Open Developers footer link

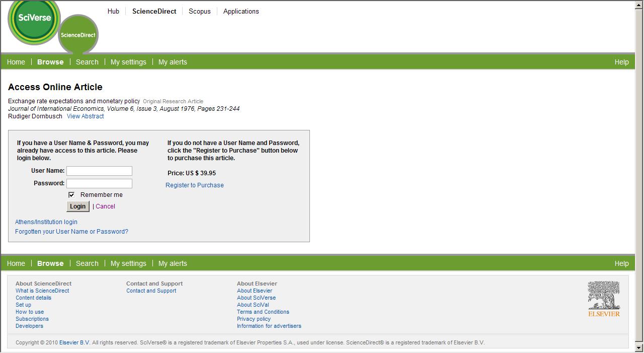tap(29, 326)
